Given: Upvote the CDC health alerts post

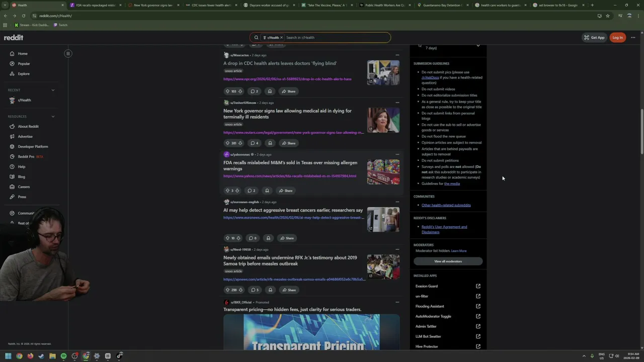Looking at the screenshot, I should [x=227, y=91].
